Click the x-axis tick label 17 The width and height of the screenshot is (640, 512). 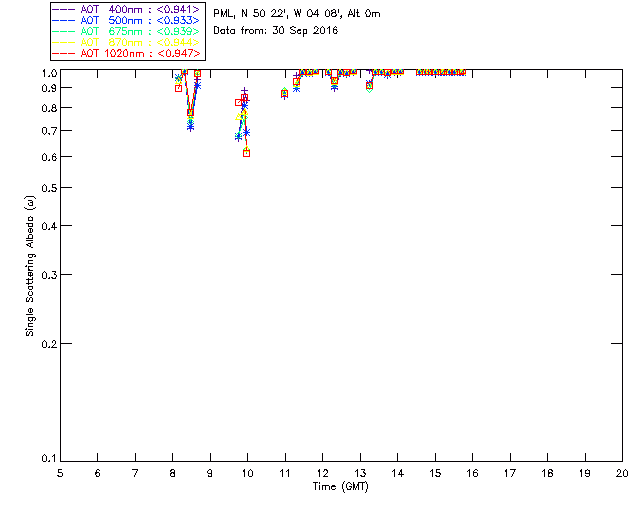pyautogui.click(x=510, y=473)
